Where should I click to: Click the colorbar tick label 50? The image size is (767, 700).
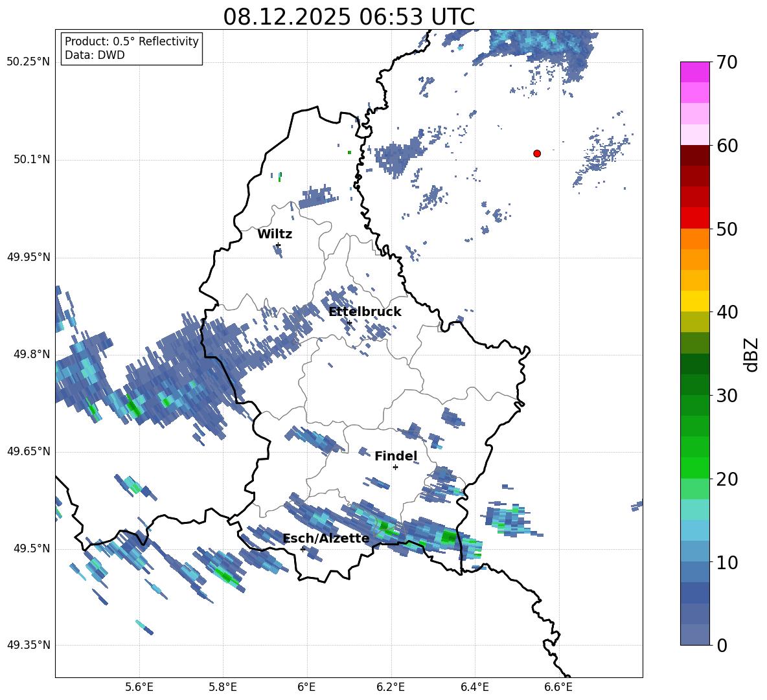(727, 229)
